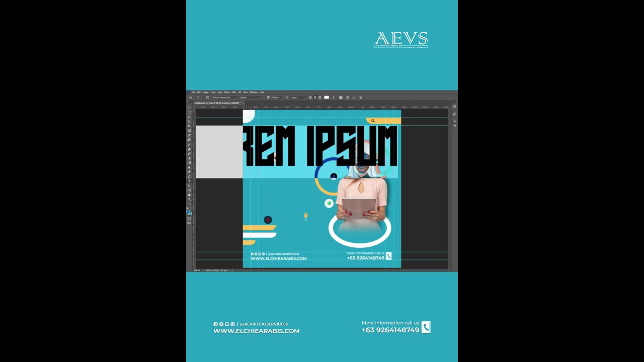Open the Type menu

click(x=220, y=92)
